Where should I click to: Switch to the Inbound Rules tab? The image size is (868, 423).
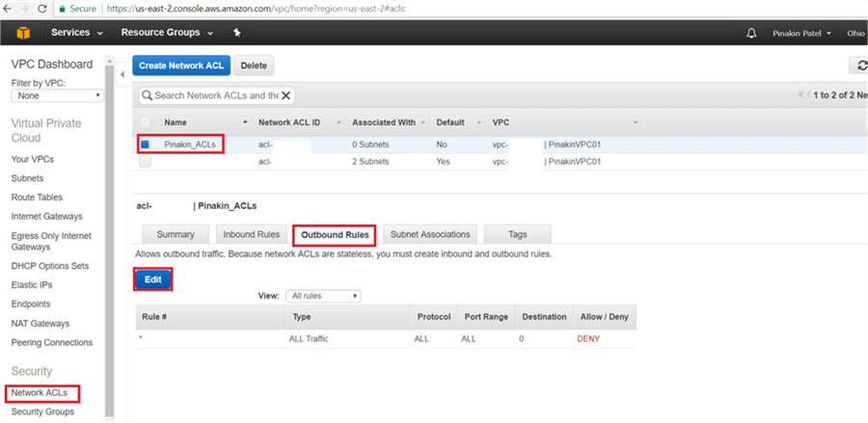(252, 234)
